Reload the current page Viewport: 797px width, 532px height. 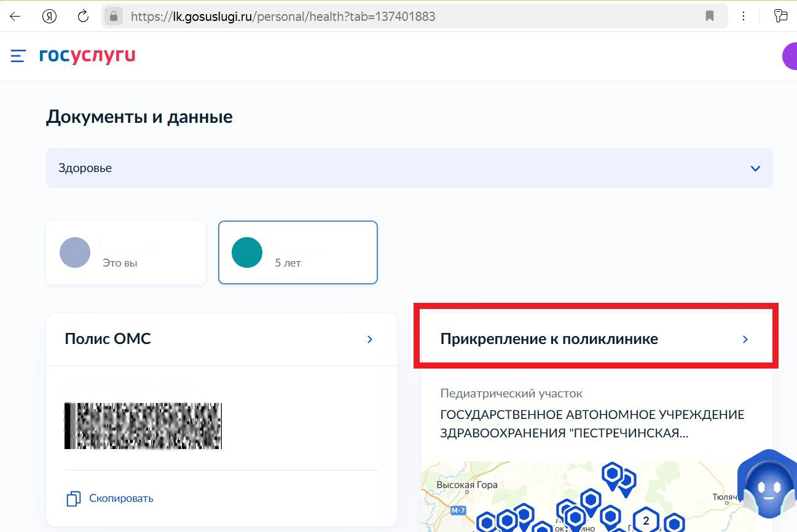coord(83,16)
